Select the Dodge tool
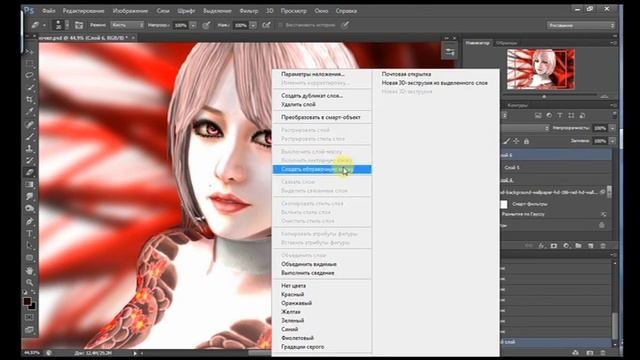This screenshot has width=640, height=360. (29, 209)
